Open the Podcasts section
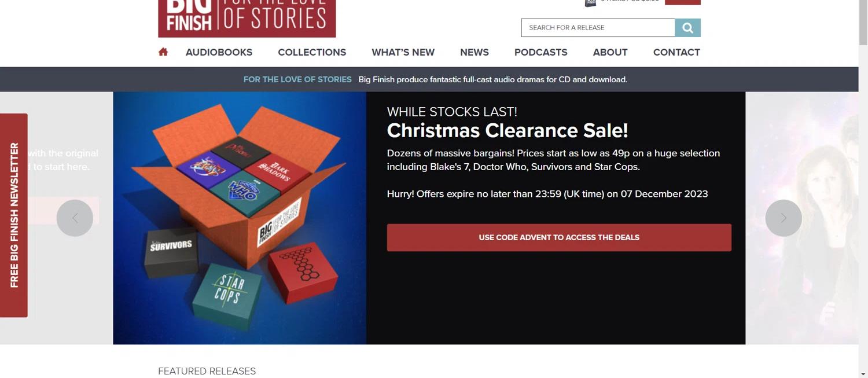The width and height of the screenshot is (868, 378). (540, 52)
